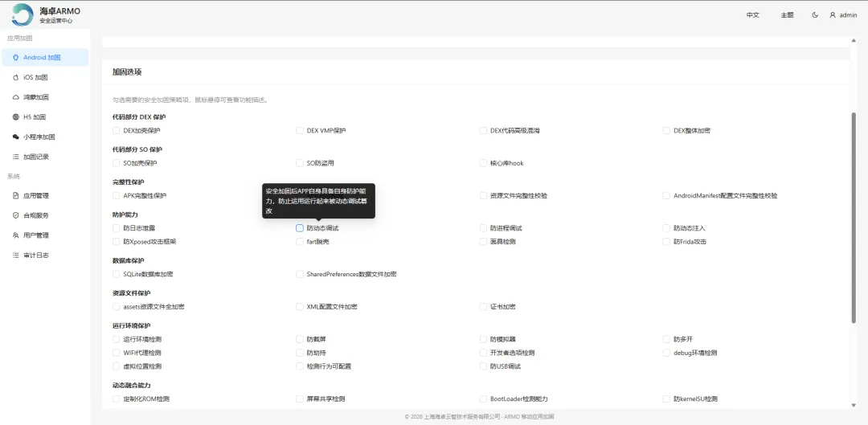Tick 屏幕共享检测 checkbox
Screen dimensions: 868x425
[300, 399]
